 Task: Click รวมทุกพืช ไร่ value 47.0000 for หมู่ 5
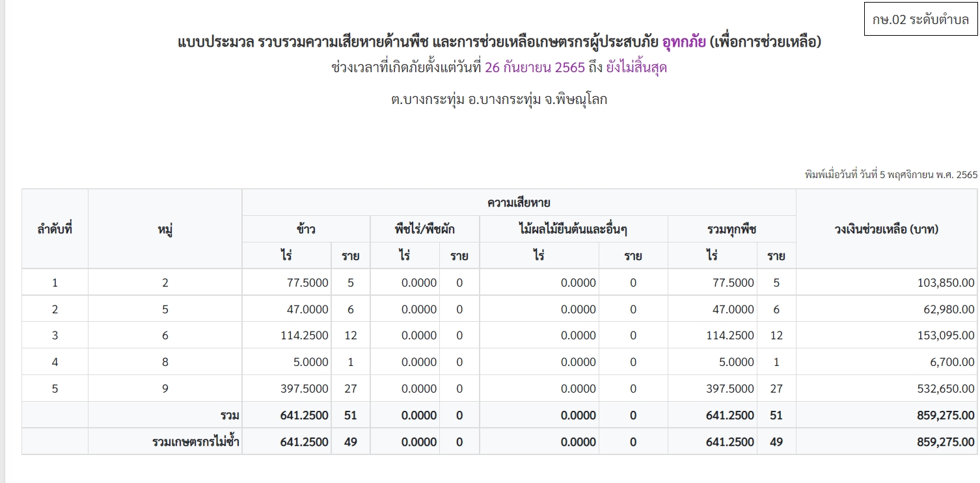(x=733, y=309)
